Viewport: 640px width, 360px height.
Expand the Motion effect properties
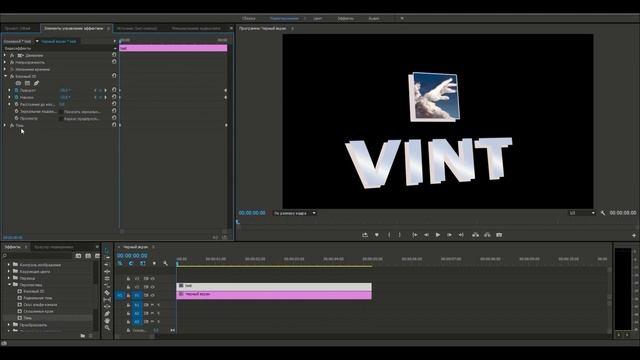[x=5, y=55]
